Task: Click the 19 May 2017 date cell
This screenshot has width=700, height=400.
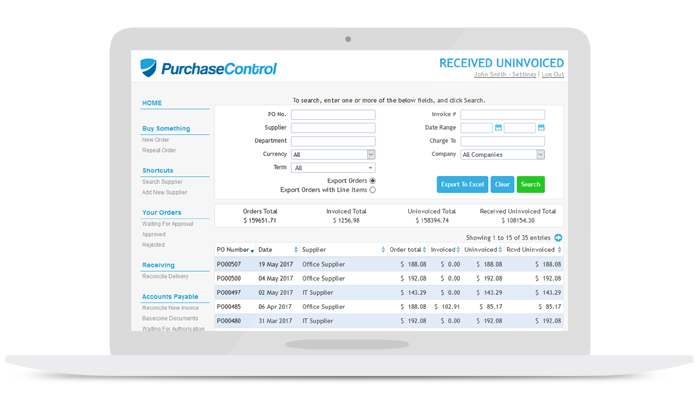Action: click(x=275, y=264)
